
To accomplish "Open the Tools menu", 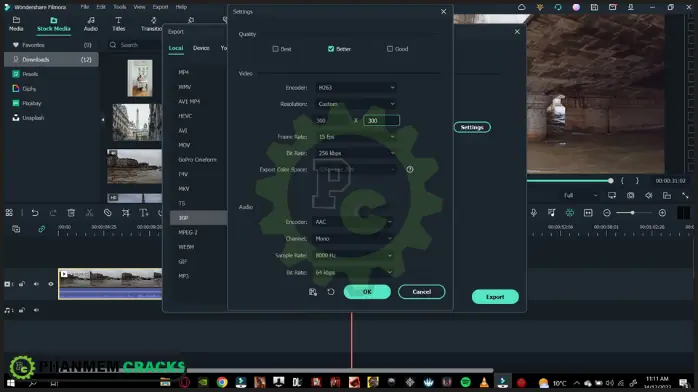I will pyautogui.click(x=119, y=7).
